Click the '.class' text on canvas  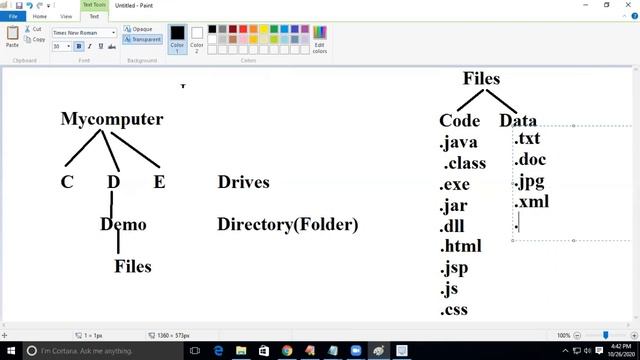coord(465,163)
